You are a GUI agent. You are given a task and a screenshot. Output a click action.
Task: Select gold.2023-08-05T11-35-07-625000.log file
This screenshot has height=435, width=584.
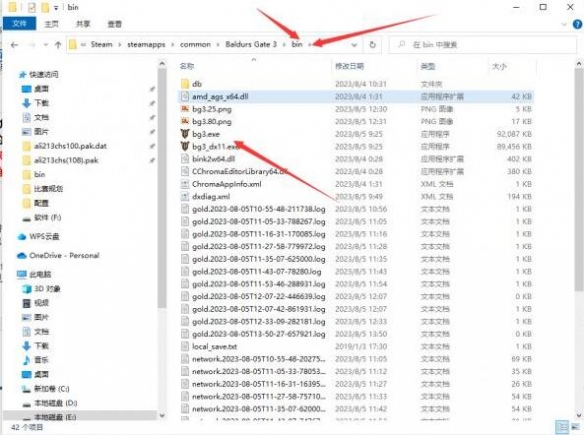coord(258,259)
